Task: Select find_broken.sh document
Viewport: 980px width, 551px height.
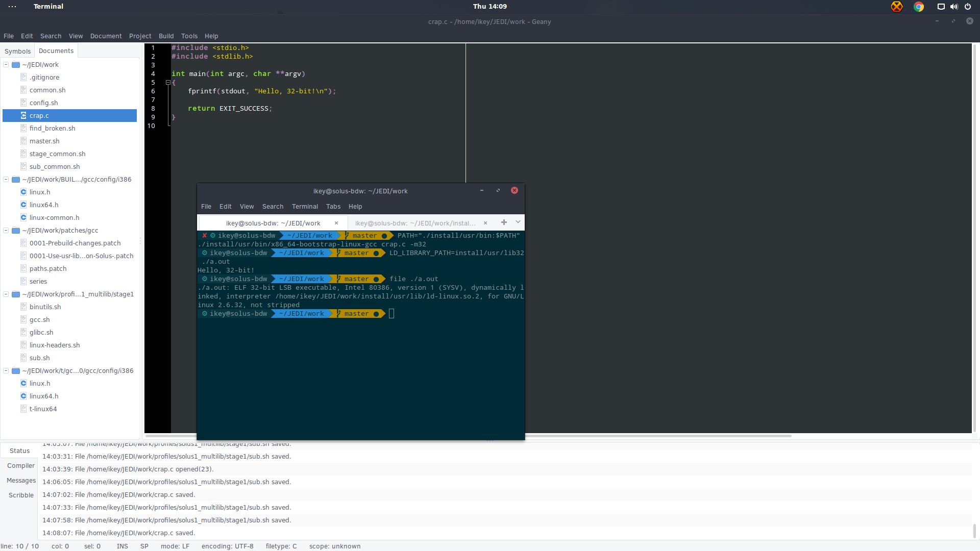Action: click(x=52, y=129)
